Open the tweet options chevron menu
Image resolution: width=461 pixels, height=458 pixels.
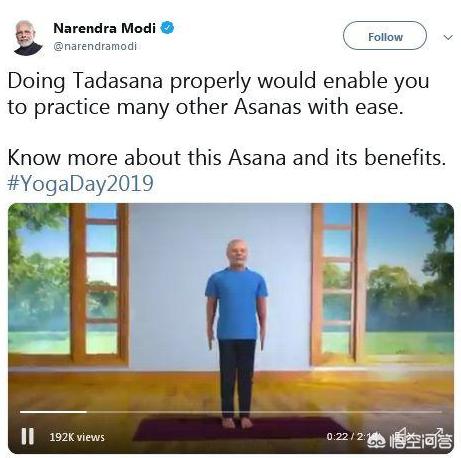448,37
